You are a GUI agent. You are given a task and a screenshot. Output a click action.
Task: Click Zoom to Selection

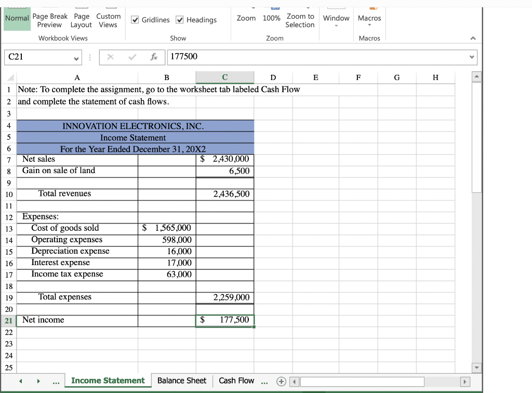pos(300,20)
